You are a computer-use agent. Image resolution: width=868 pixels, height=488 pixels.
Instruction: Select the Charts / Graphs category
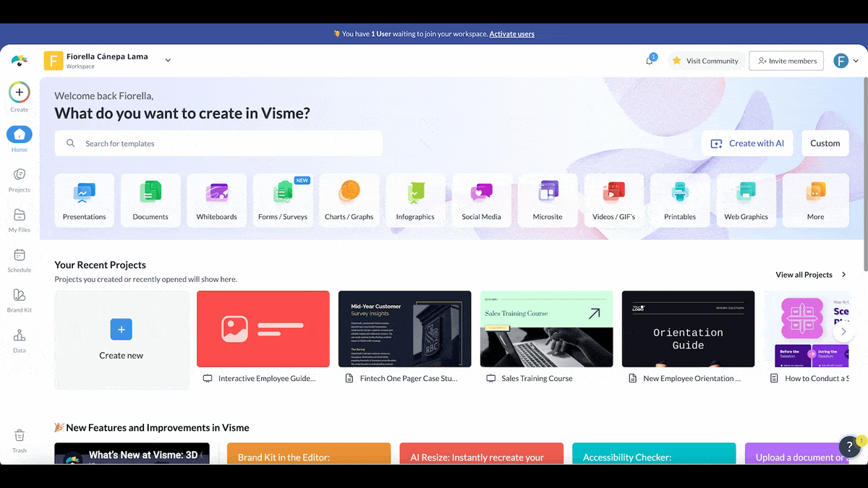click(x=349, y=200)
